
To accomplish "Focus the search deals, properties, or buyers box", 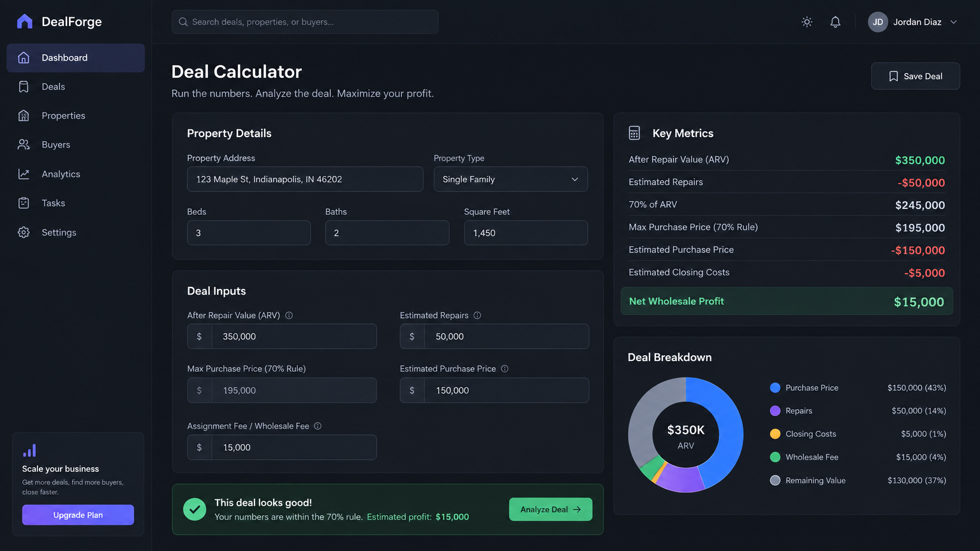I will (x=305, y=22).
